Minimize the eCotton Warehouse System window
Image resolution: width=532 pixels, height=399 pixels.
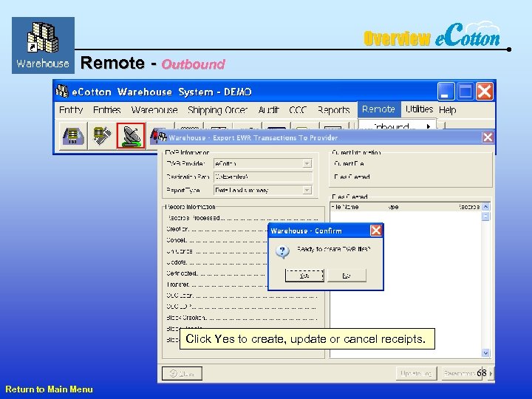click(x=446, y=92)
